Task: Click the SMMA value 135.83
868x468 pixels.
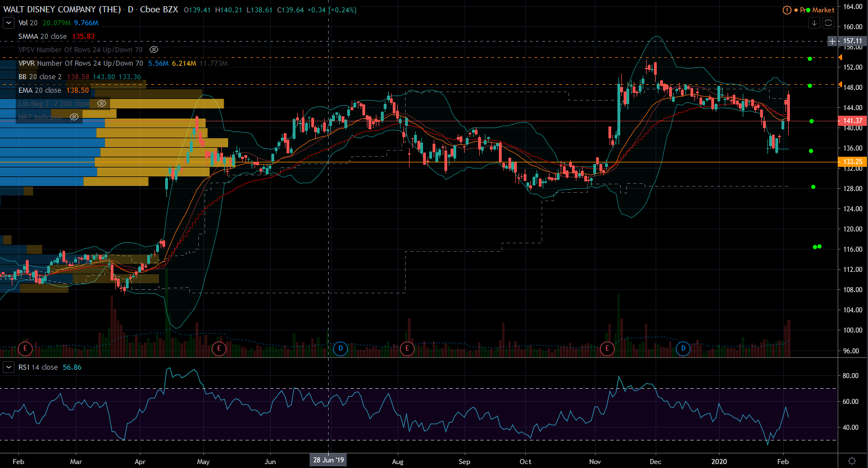Action: [83, 37]
